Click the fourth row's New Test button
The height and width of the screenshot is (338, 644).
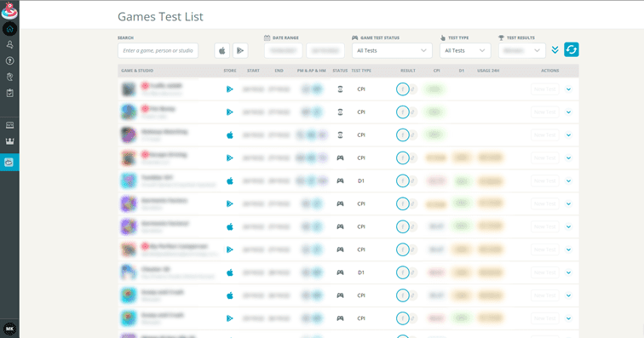click(545, 158)
